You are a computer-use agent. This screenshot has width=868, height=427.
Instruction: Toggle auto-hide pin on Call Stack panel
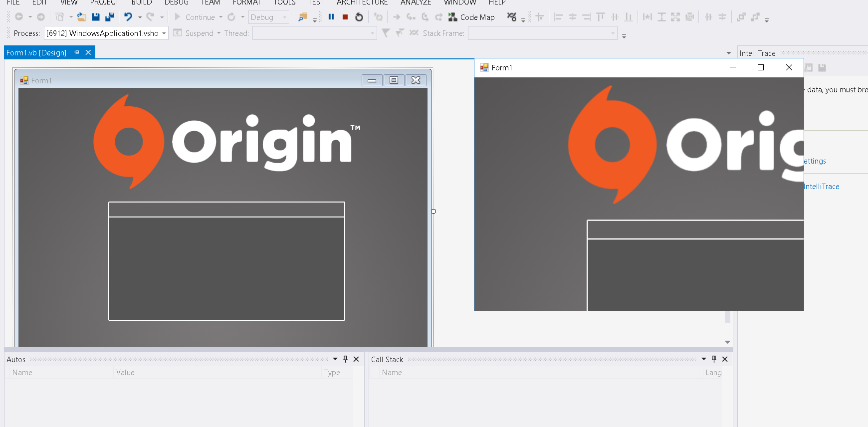(x=714, y=359)
